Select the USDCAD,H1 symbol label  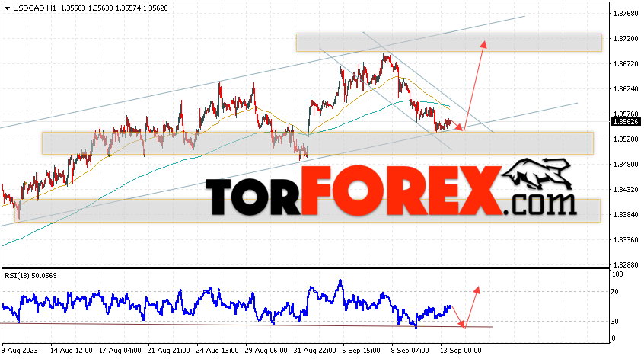[x=34, y=8]
